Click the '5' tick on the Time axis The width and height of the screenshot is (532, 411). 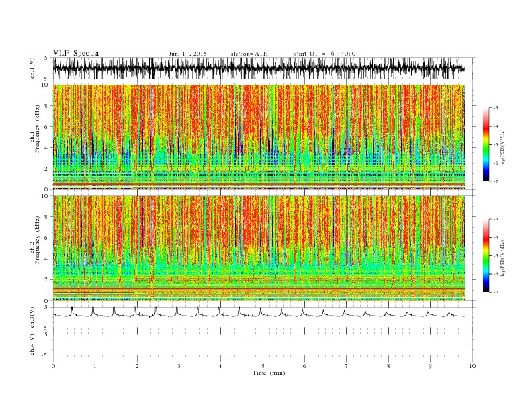tap(263, 366)
